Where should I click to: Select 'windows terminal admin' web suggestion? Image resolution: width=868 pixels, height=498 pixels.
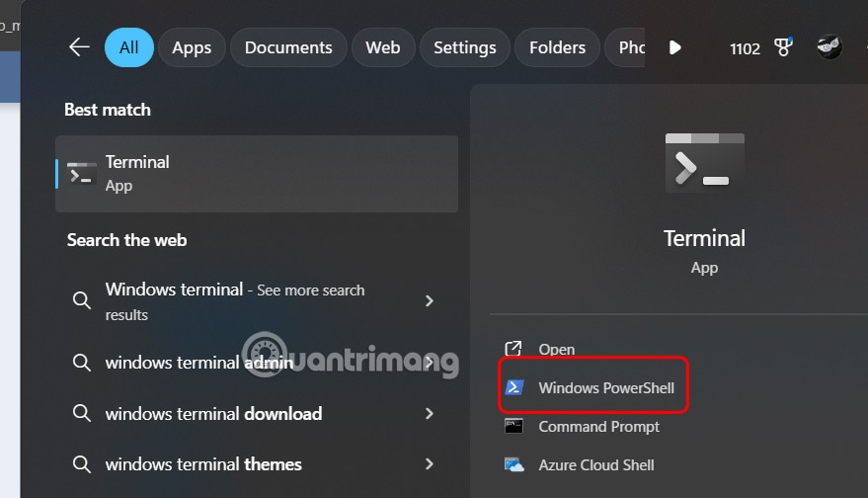(x=199, y=363)
